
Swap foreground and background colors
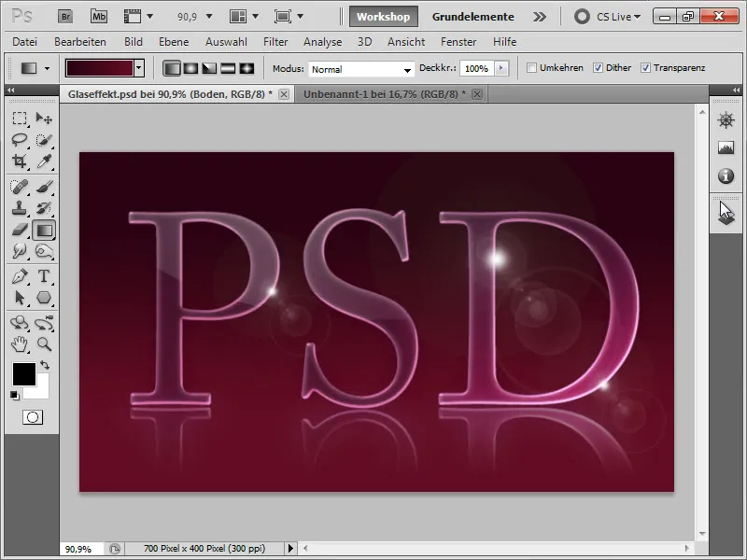pyautogui.click(x=45, y=365)
